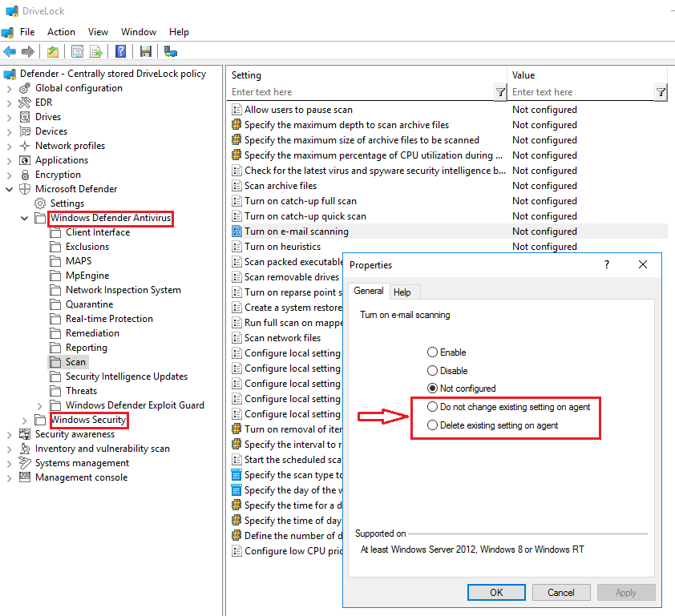675x616 pixels.
Task: Click the Security awareness icon
Action: coord(25,434)
